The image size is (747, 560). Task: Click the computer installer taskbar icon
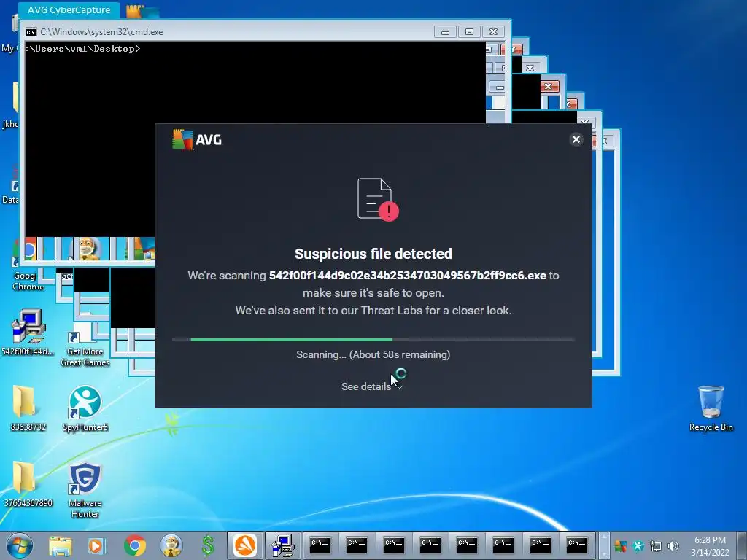[x=283, y=545]
